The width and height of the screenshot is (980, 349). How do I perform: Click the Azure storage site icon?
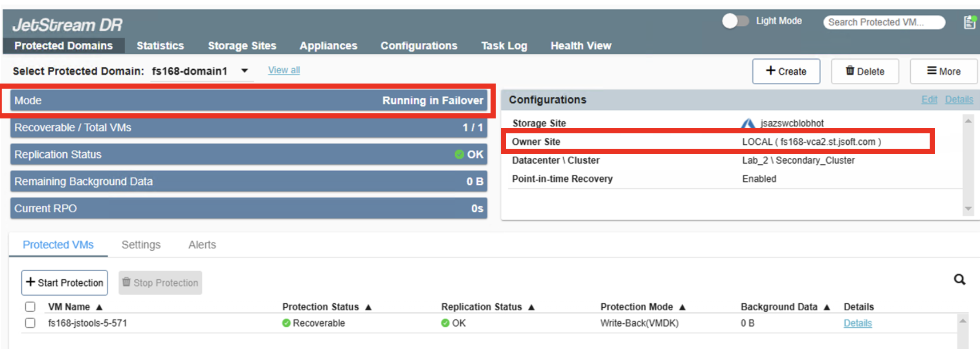pyautogui.click(x=748, y=124)
